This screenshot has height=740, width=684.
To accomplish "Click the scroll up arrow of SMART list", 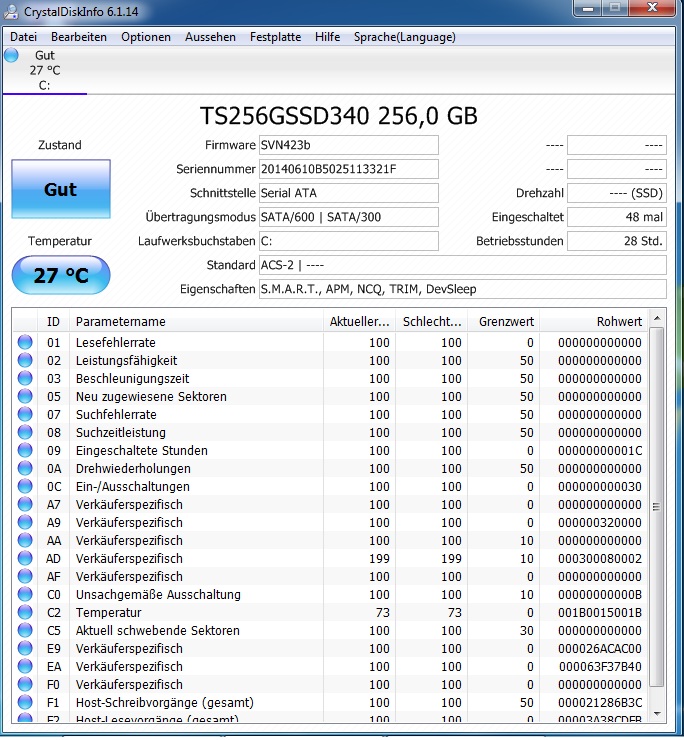I will [657, 319].
